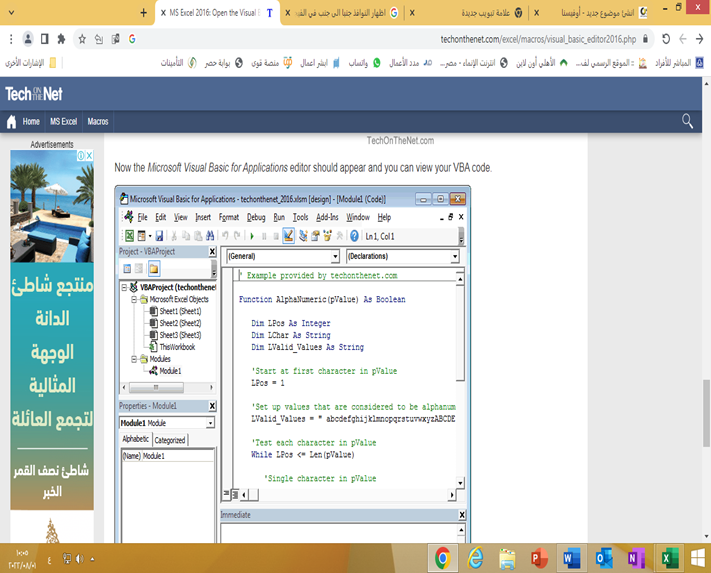Viewport: 711px width, 573px height.
Task: Open the الأهلي أون لاين bookmark
Action: tap(542, 63)
